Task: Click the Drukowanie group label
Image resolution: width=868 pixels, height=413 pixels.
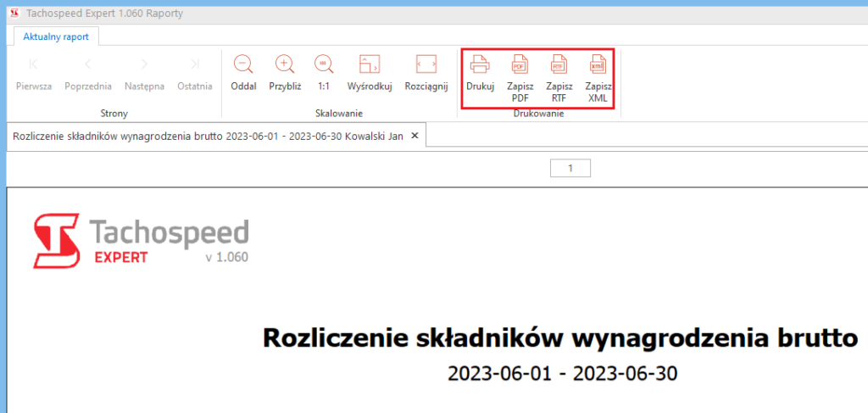Action: pyautogui.click(x=538, y=114)
